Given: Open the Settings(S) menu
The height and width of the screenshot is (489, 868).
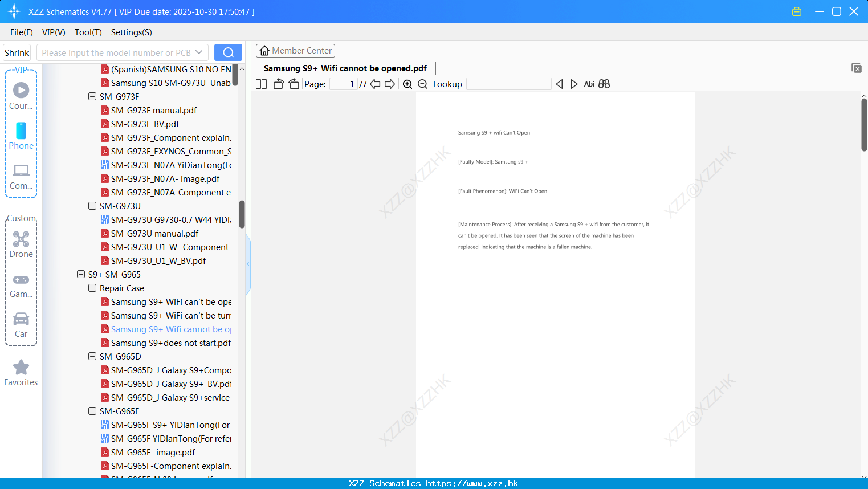Looking at the screenshot, I should [x=132, y=32].
